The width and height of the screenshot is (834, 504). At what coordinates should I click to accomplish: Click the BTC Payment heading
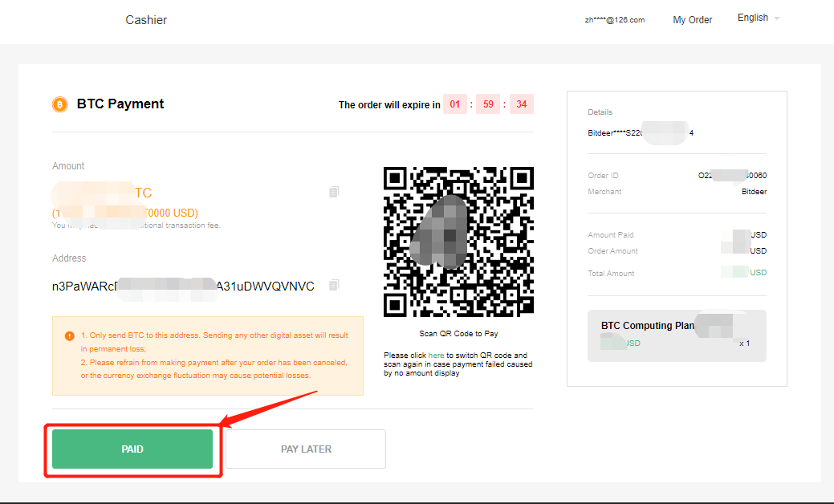tap(120, 104)
